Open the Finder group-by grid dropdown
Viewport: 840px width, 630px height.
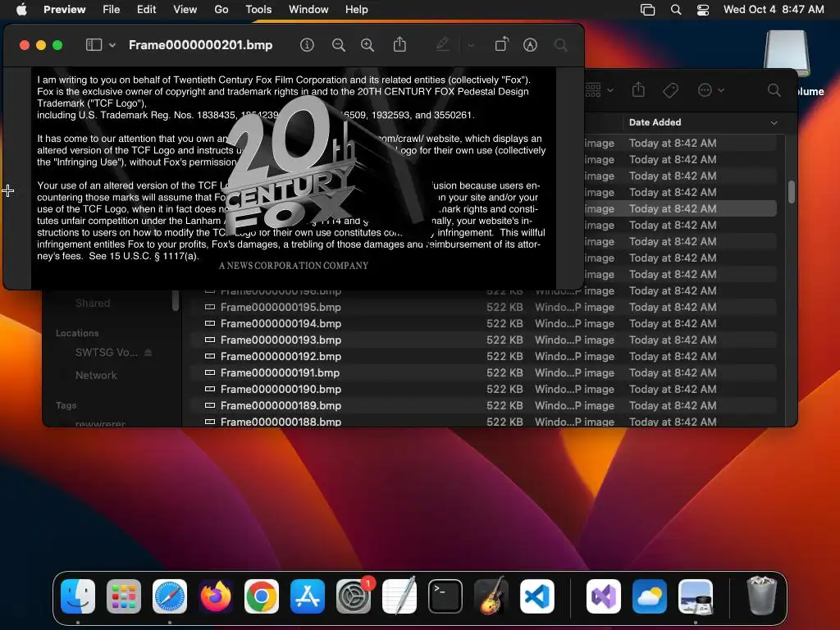(599, 90)
